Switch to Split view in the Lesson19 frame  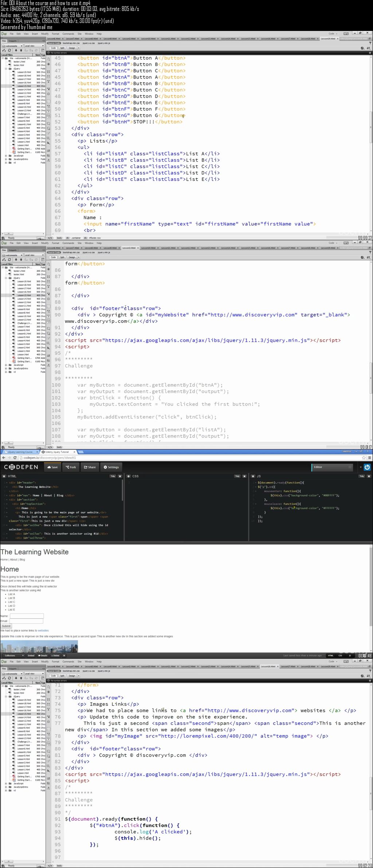pos(62,48)
